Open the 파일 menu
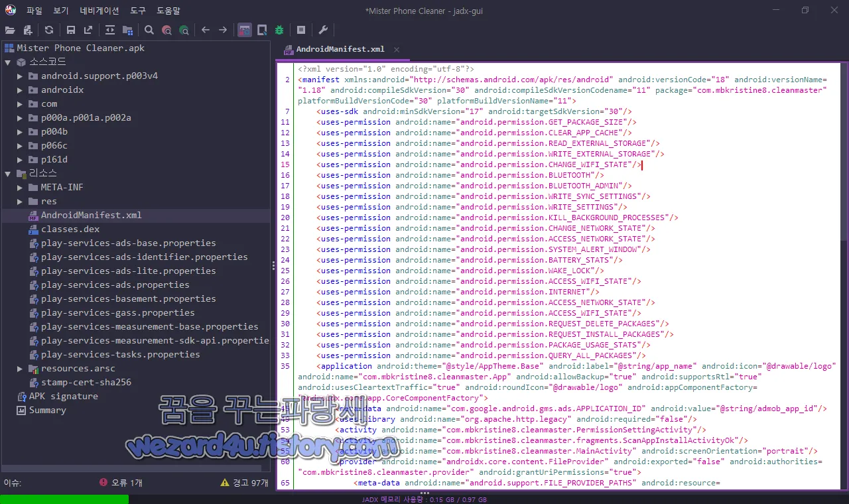Screen dimensions: 849x504 click(x=34, y=11)
